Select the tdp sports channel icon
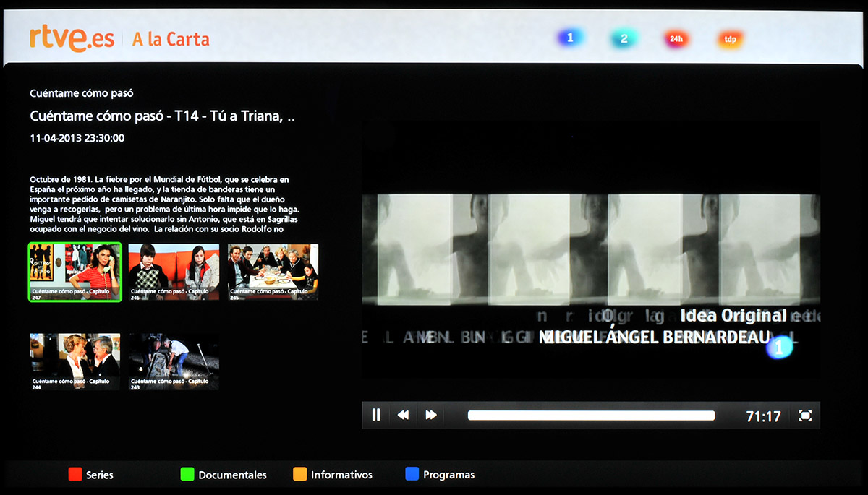 tap(731, 40)
